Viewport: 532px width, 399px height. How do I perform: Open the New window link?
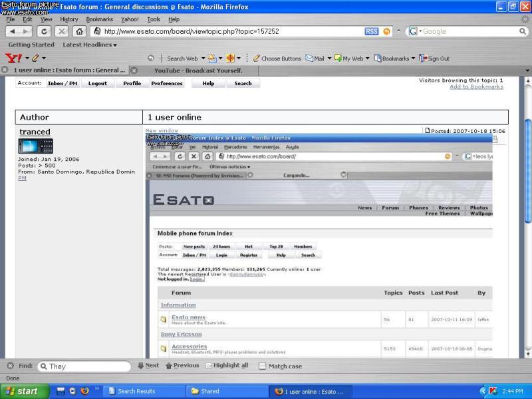162,130
